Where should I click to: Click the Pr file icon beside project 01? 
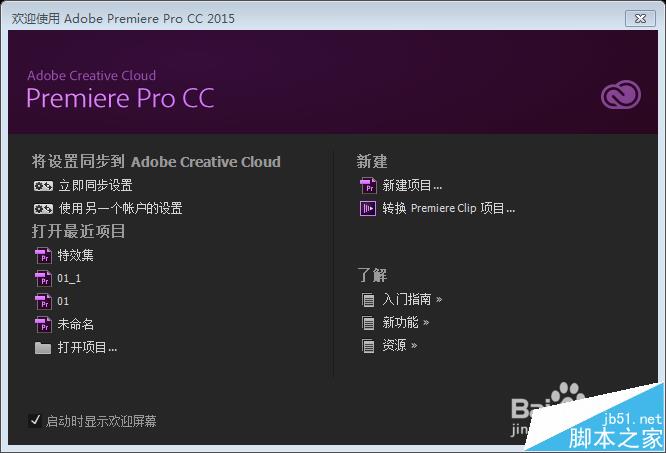click(43, 301)
